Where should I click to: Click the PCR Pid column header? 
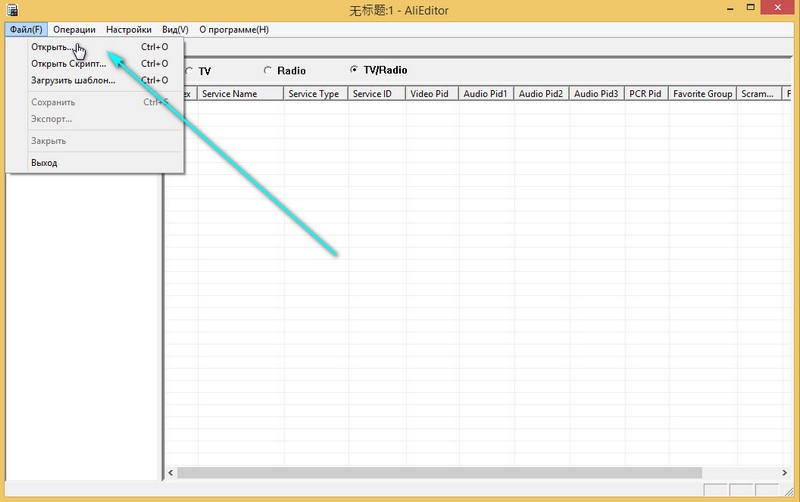(x=646, y=94)
